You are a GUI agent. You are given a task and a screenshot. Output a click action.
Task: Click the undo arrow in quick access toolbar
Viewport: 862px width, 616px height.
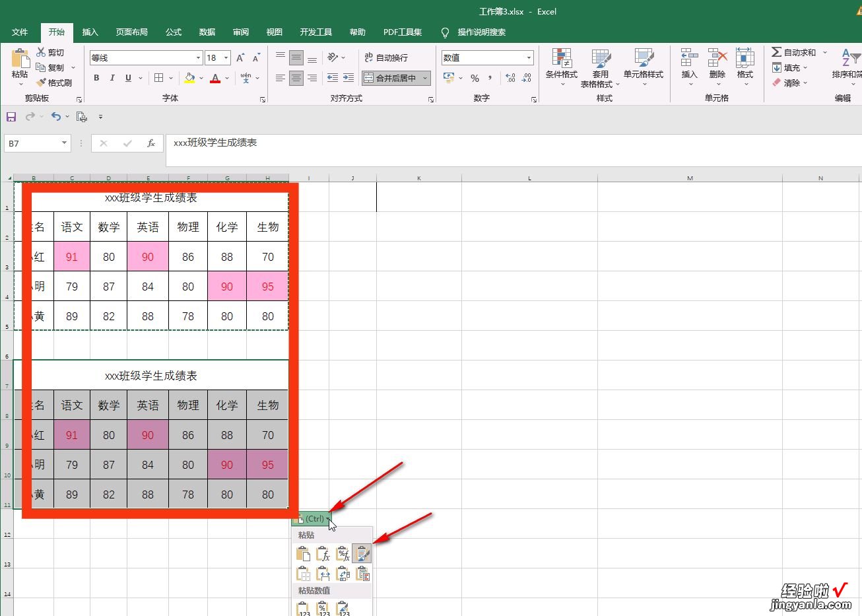click(x=56, y=117)
